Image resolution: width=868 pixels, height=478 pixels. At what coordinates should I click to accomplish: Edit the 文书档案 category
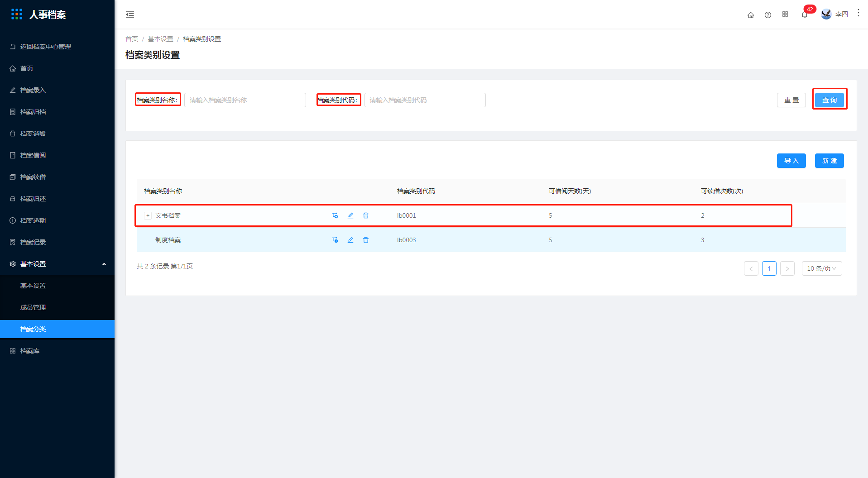click(x=350, y=215)
